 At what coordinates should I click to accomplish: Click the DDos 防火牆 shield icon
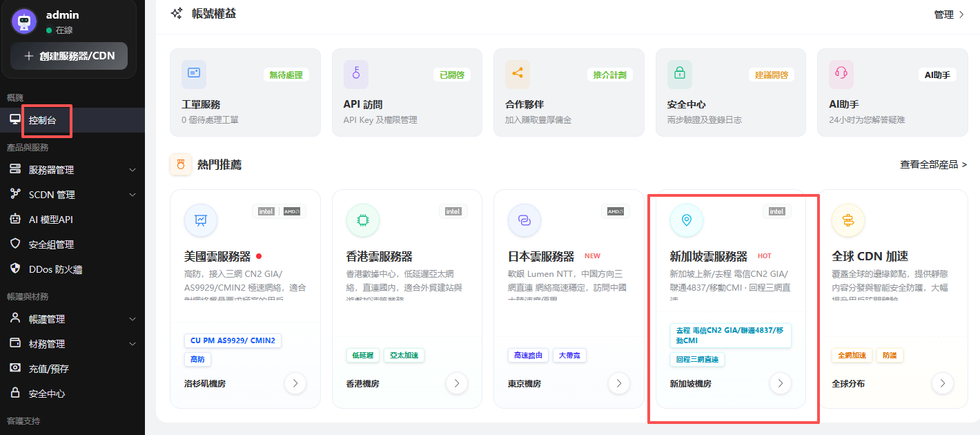pos(15,269)
